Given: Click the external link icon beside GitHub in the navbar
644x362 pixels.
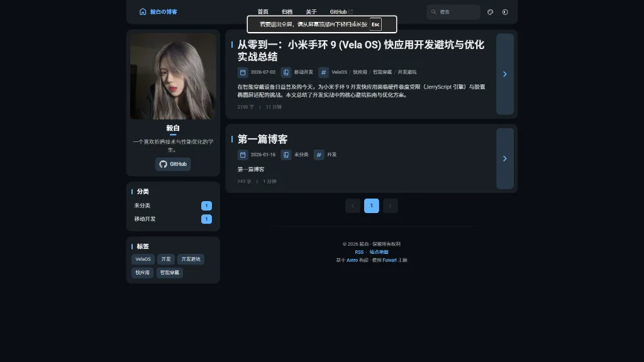Looking at the screenshot, I should 351,12.
